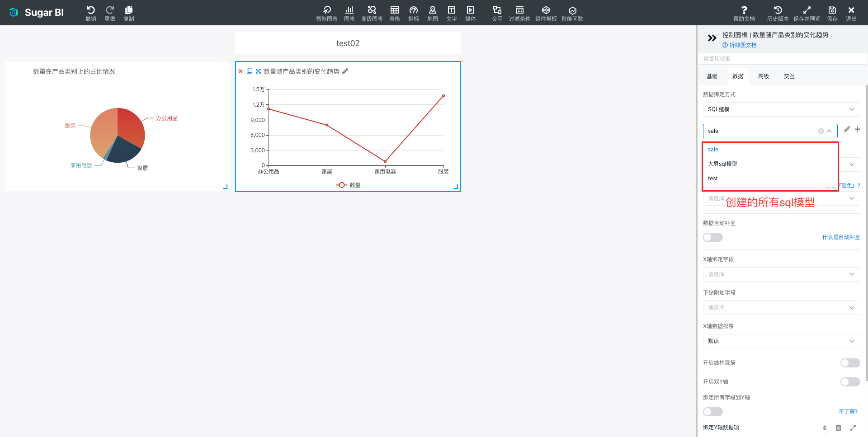868x437 pixels.
Task: Toggle data auto-complete (数据自动补全) switch
Action: tap(713, 237)
